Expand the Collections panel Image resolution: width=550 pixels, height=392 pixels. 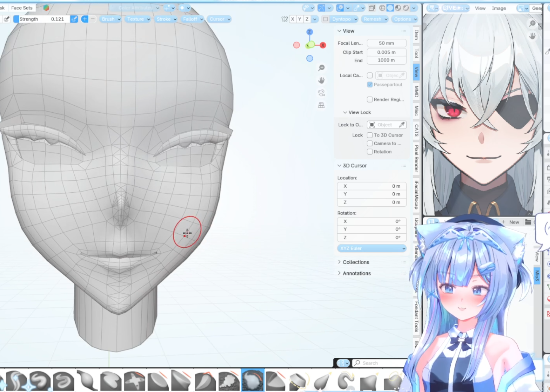[356, 262]
